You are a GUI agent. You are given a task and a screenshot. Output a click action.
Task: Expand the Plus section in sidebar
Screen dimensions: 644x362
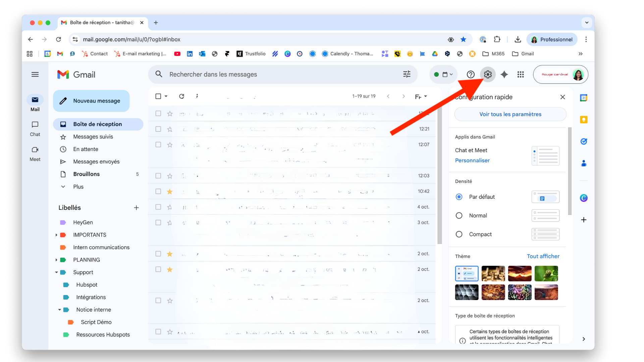coord(78,187)
